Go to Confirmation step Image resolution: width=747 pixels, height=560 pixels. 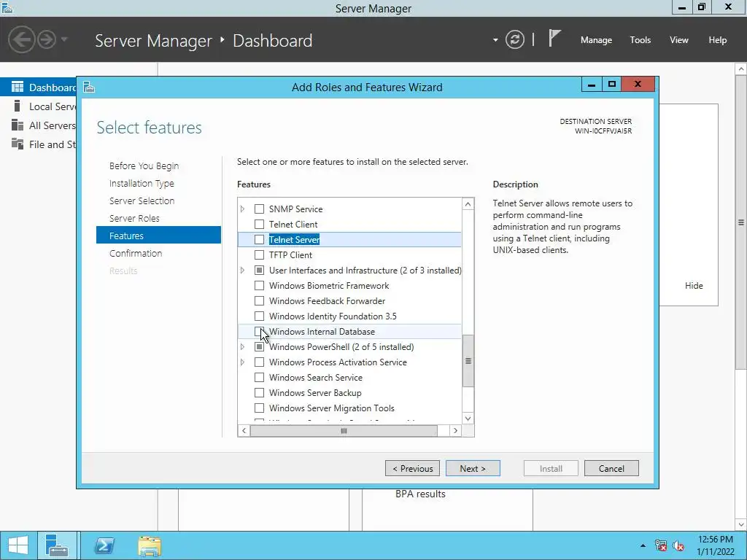tap(136, 253)
